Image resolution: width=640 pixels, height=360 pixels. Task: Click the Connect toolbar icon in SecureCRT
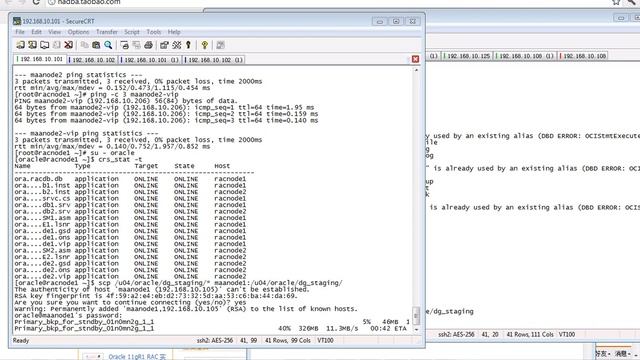[20, 45]
